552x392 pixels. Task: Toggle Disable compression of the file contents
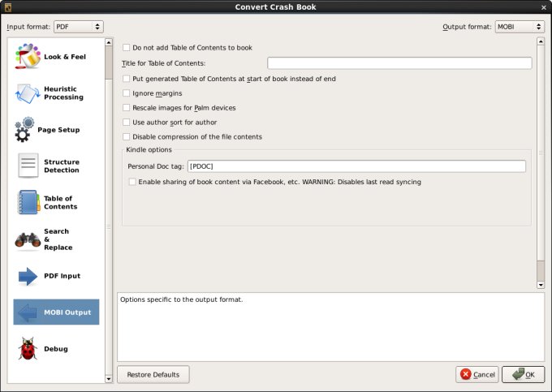[126, 136]
